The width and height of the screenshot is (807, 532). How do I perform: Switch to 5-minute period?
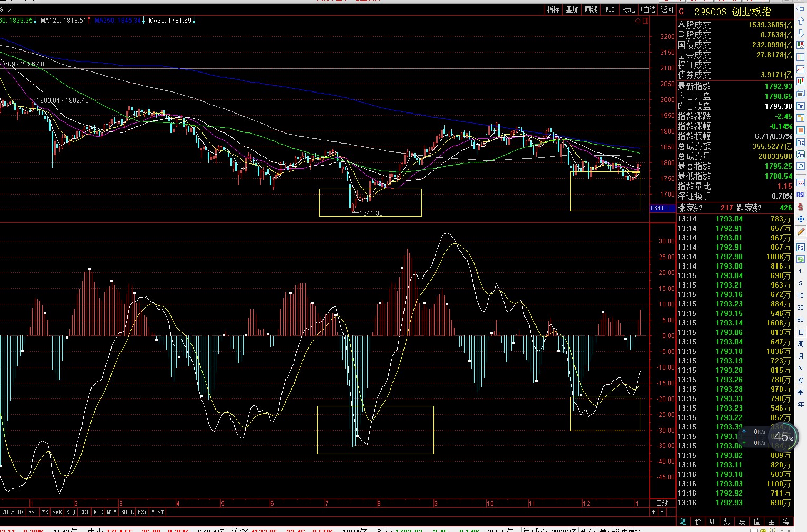[x=800, y=283]
